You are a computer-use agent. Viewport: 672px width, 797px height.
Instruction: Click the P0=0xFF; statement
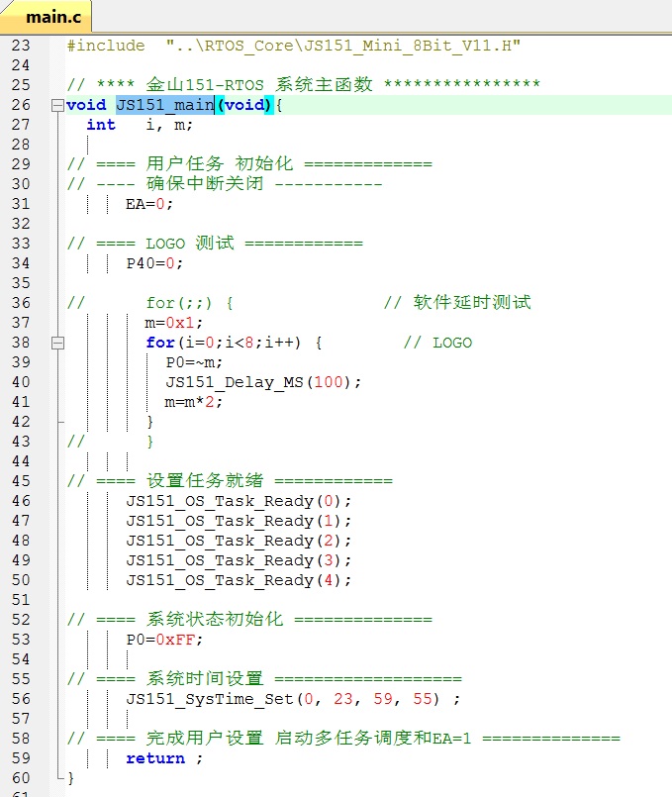(164, 640)
